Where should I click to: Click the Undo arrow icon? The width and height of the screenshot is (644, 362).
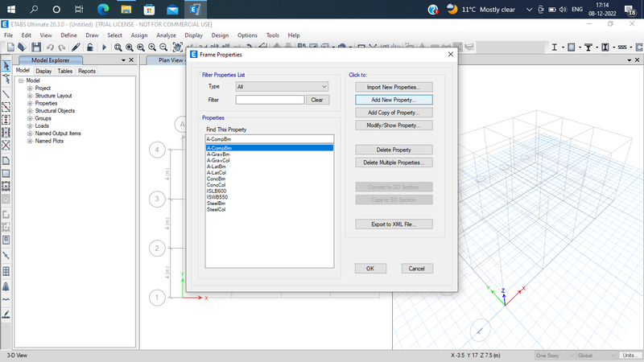coord(50,47)
